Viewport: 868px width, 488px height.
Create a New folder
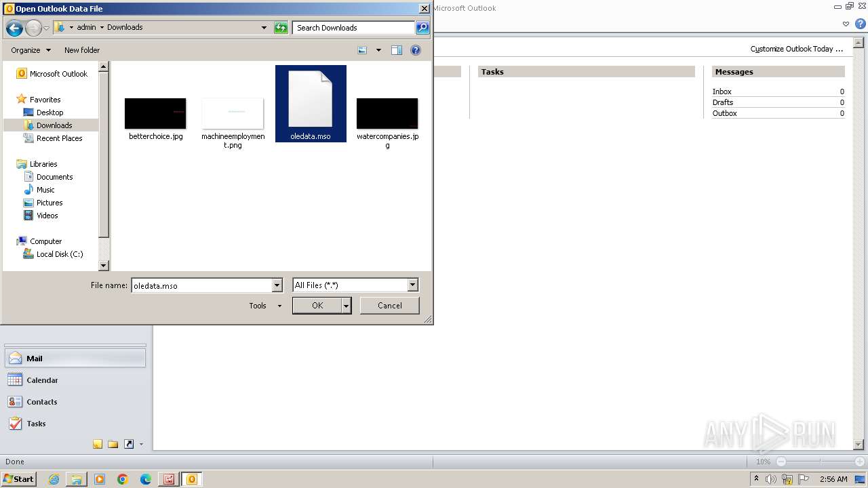[x=82, y=50]
